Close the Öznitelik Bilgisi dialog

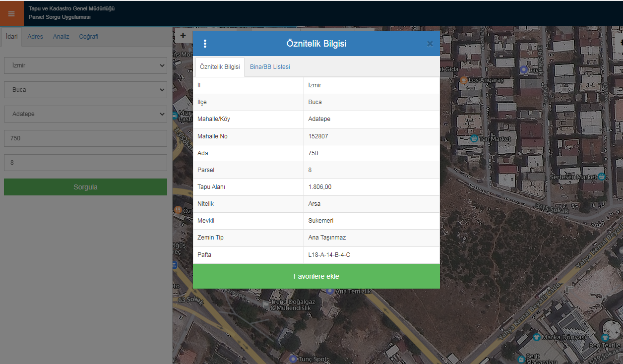[x=430, y=44]
